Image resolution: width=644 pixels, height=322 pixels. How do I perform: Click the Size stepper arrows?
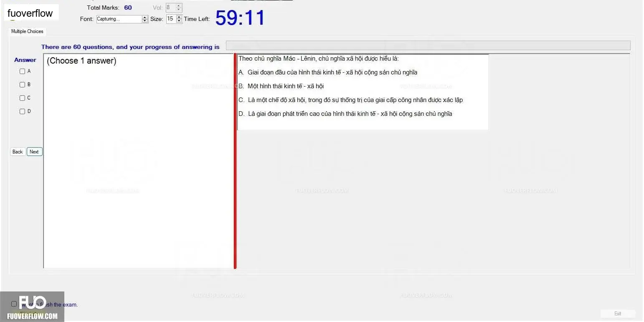pos(179,19)
